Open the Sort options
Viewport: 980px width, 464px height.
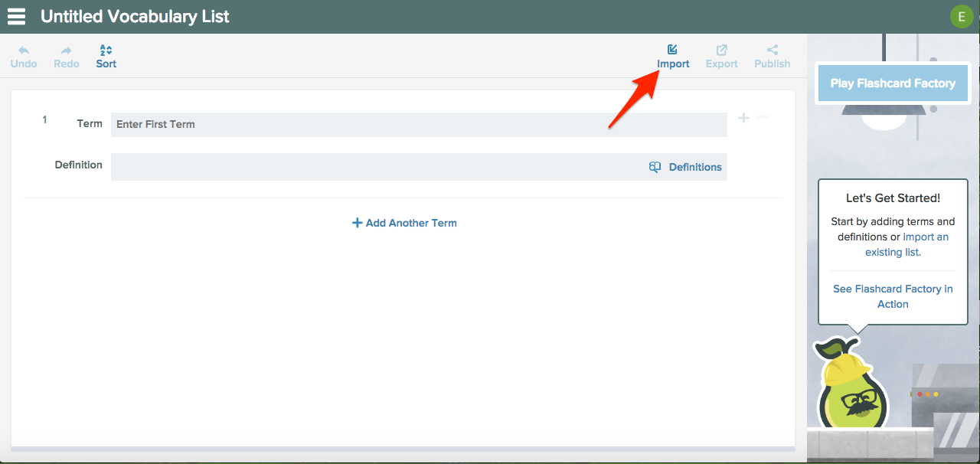coord(105,54)
